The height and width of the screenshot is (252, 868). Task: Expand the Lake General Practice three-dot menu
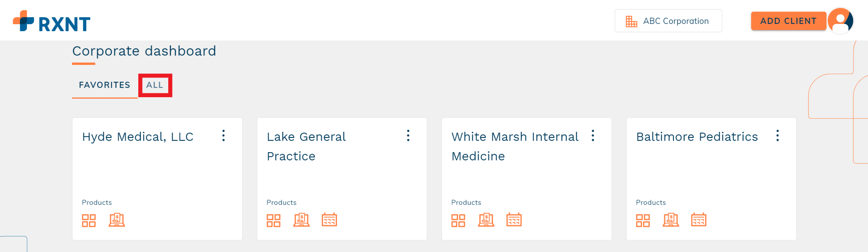pyautogui.click(x=408, y=136)
